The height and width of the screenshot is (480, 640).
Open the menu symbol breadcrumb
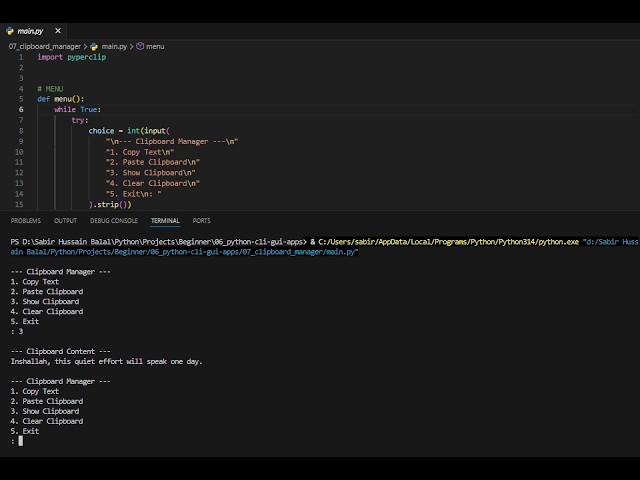(x=155, y=47)
